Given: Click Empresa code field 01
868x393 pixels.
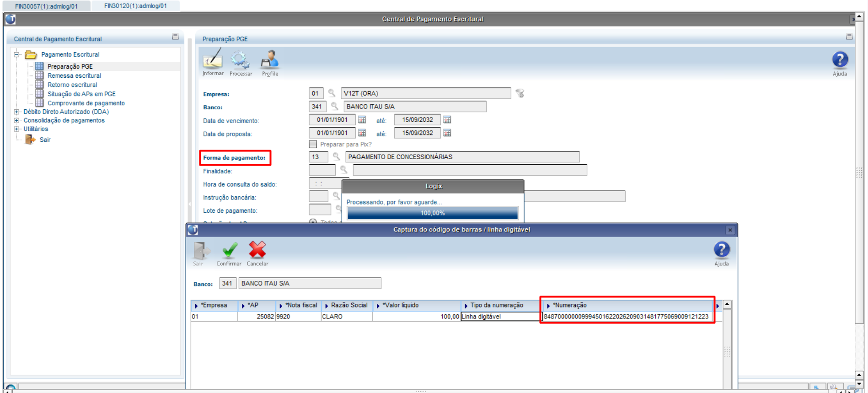Looking at the screenshot, I should coord(316,93).
